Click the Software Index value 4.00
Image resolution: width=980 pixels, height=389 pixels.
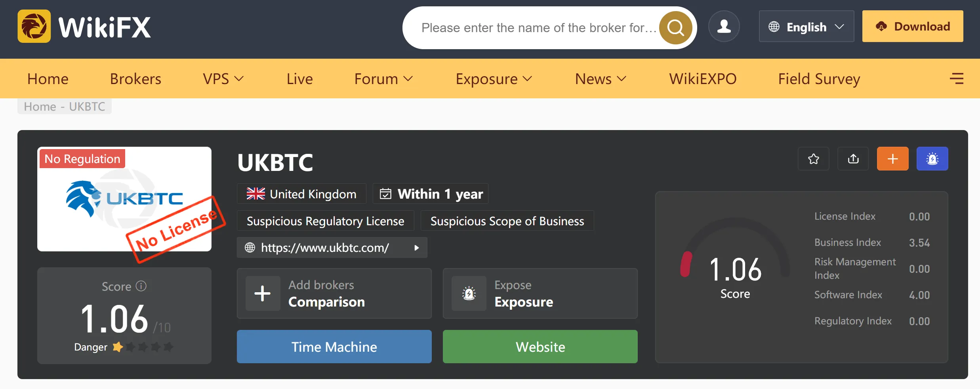[919, 295]
